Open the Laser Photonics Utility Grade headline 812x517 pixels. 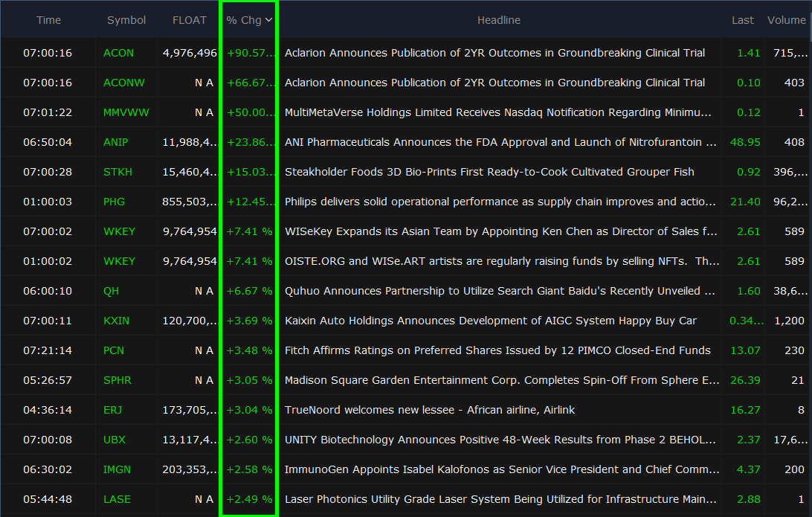coord(500,499)
